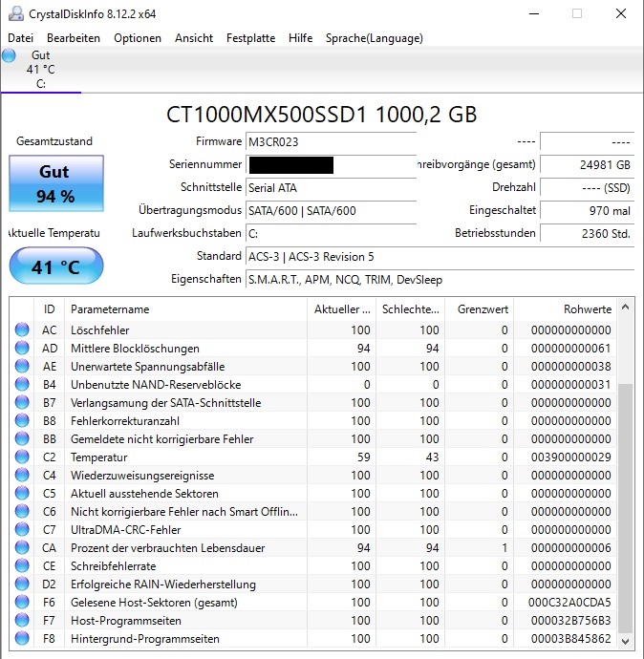Click status icon of C4 Wiederzuweisungsereignisse row
This screenshot has height=659, width=644.
click(x=22, y=475)
